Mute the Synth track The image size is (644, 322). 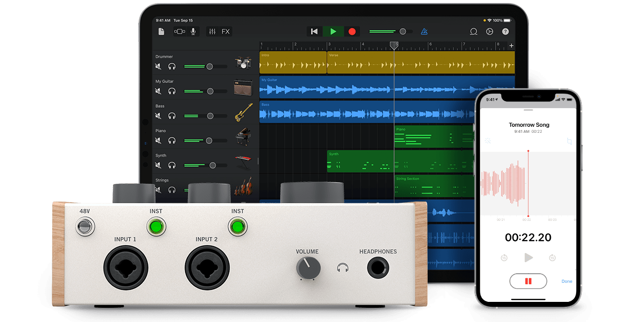click(x=158, y=165)
